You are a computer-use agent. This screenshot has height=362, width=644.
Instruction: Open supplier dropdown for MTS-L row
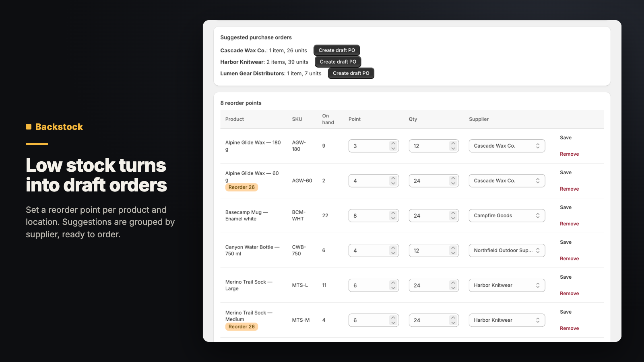pyautogui.click(x=507, y=286)
